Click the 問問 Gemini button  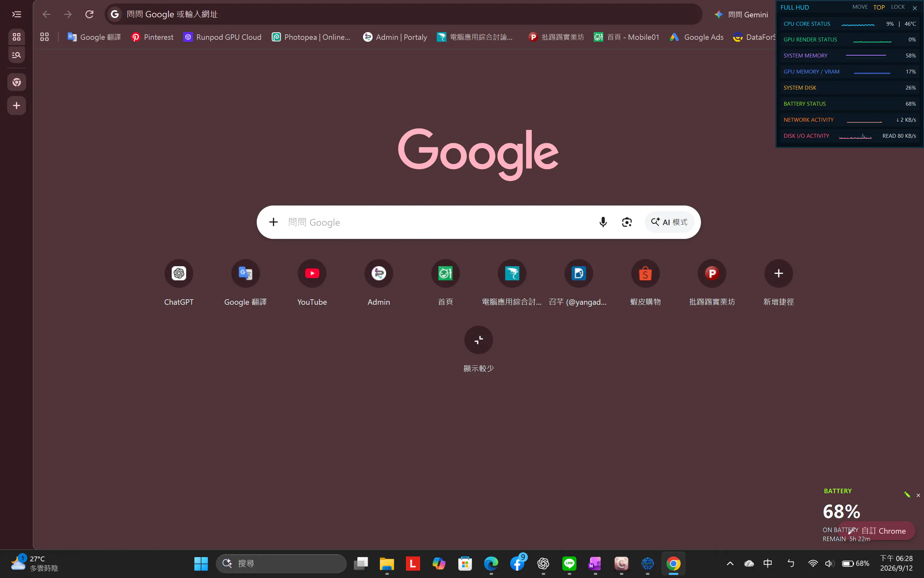[741, 14]
